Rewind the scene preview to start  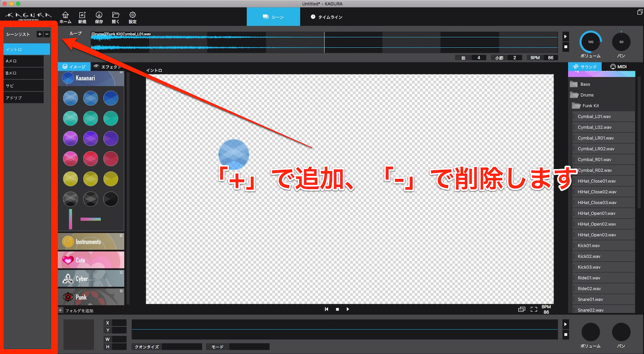(x=326, y=309)
